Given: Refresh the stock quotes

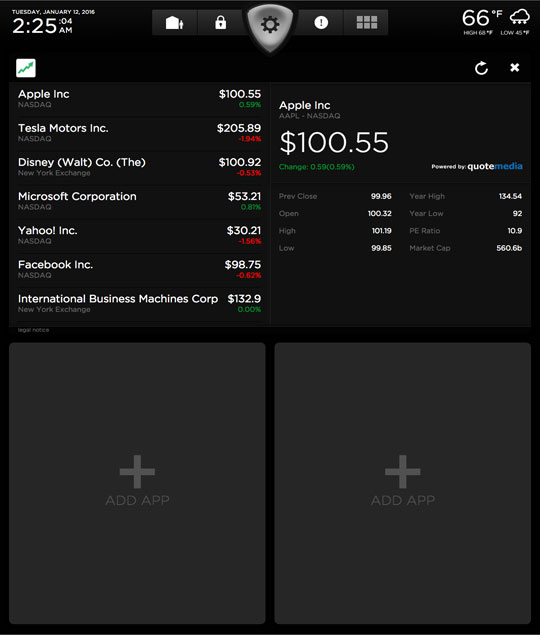Looking at the screenshot, I should coord(481,68).
